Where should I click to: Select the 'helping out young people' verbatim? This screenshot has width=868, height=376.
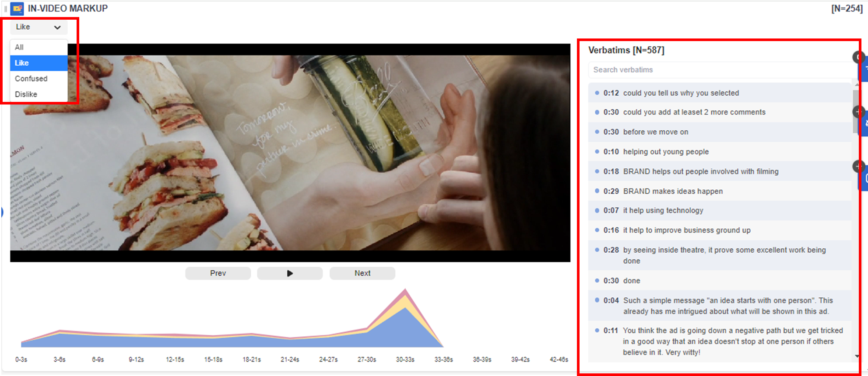pos(720,152)
